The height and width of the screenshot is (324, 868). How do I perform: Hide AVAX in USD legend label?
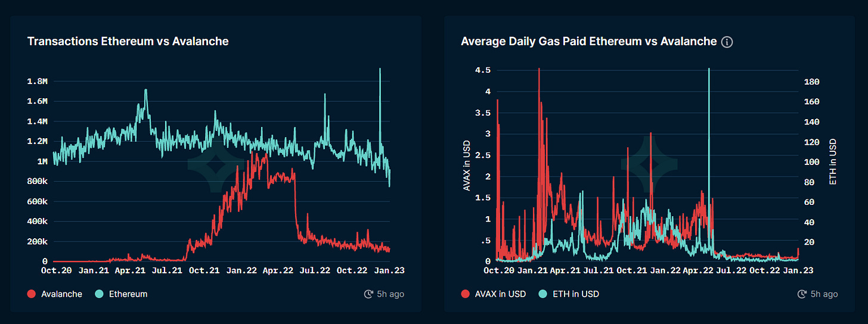coord(500,294)
